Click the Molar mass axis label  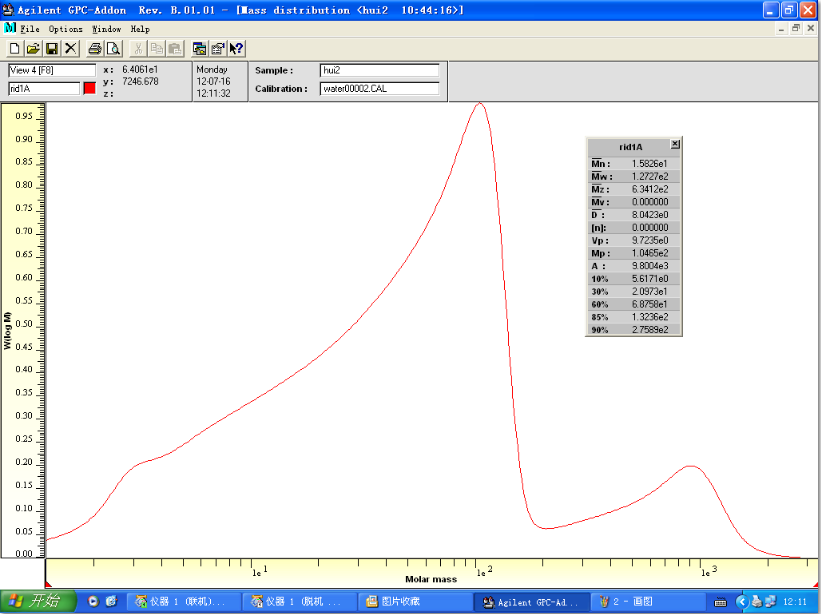[x=431, y=579]
